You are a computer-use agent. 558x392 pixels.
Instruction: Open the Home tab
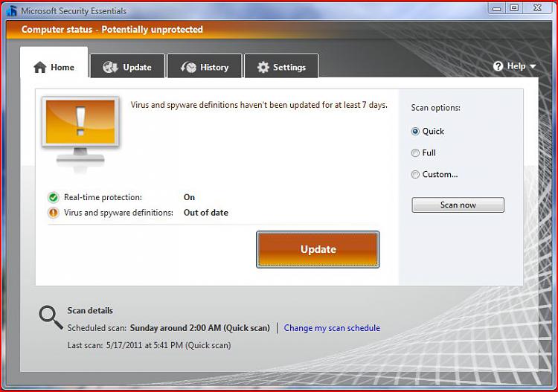54,62
